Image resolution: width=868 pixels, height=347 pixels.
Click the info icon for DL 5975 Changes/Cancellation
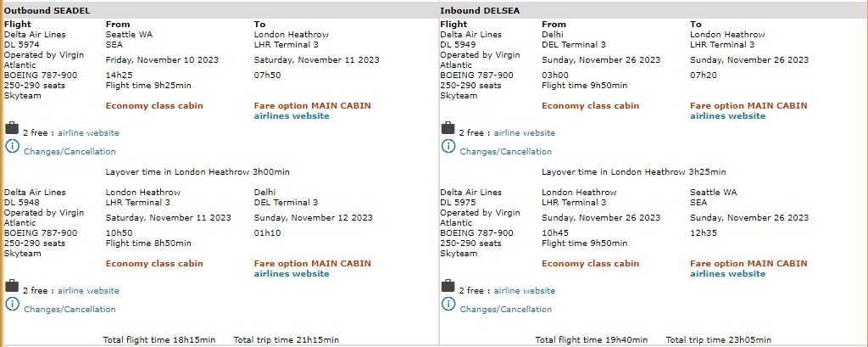[x=448, y=305]
